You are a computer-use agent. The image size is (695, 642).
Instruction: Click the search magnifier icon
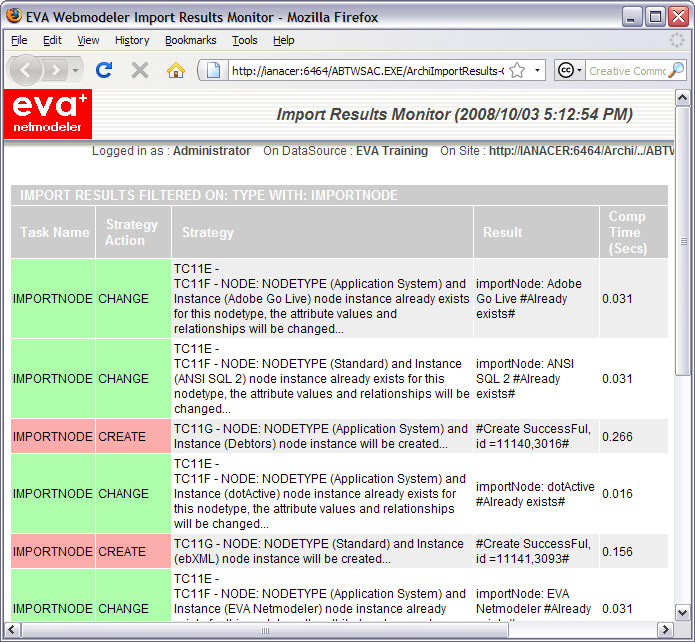676,70
